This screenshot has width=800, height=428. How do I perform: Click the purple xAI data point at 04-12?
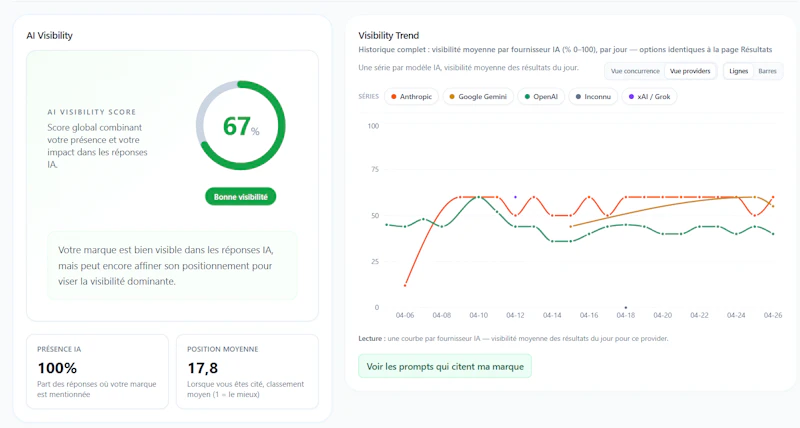click(x=515, y=197)
